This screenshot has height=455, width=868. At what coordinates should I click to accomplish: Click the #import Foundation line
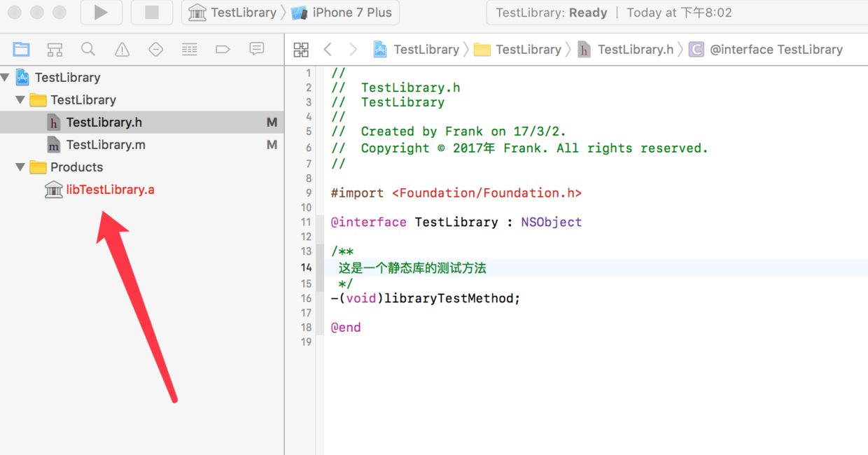[x=456, y=192]
